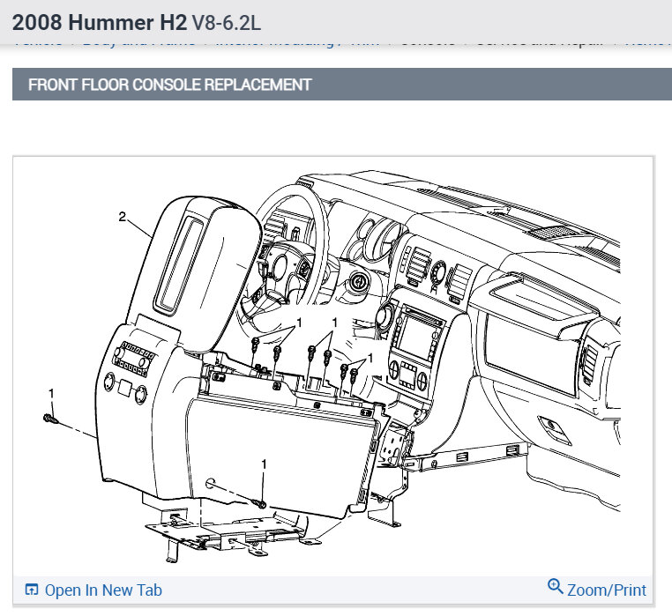672x616 pixels.
Task: Open the diagram in a new tab
Action: click(103, 590)
